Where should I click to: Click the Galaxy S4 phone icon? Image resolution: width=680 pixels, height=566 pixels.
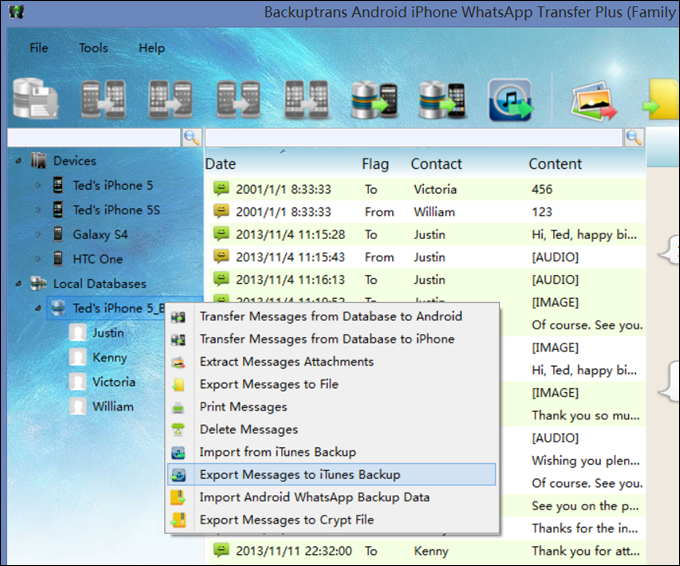click(x=58, y=234)
